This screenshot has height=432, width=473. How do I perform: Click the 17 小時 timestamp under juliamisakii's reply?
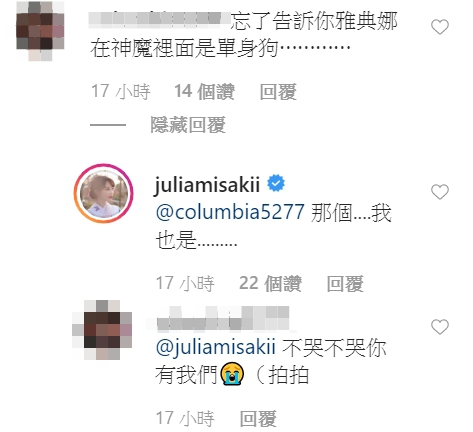pos(185,284)
